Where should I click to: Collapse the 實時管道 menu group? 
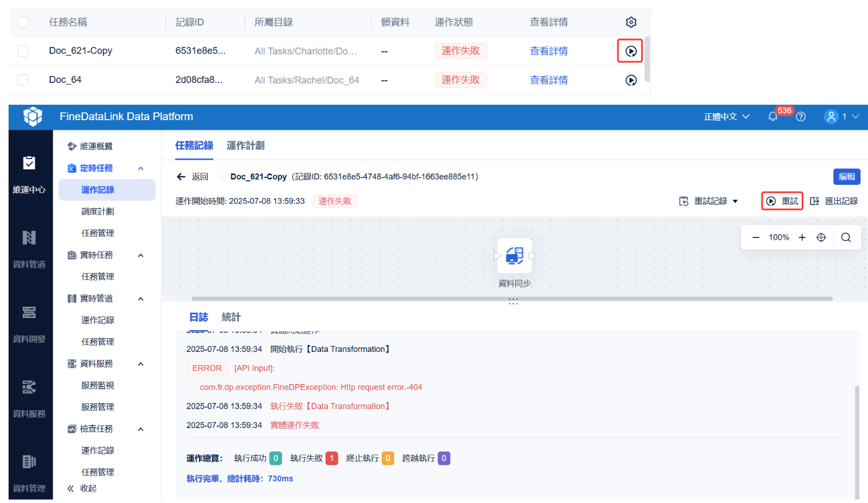pyautogui.click(x=141, y=299)
